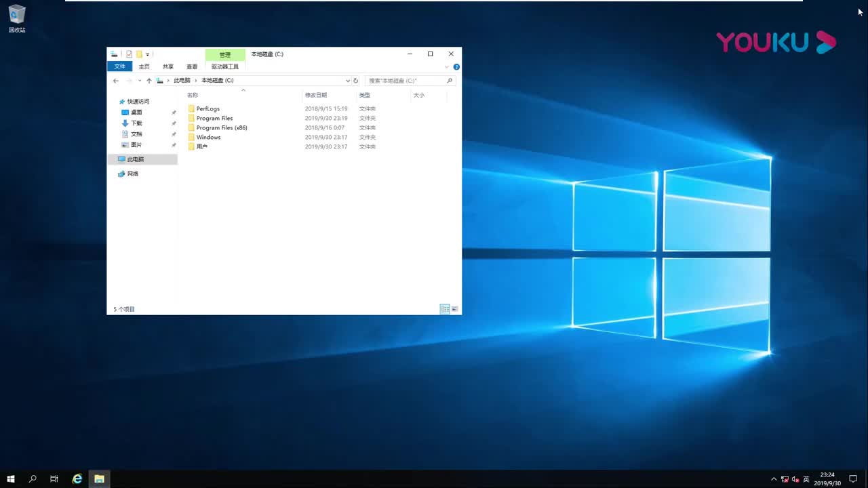Viewport: 868px width, 488px height.
Task: Open the Properties icon in quick access toolbar
Action: 129,54
